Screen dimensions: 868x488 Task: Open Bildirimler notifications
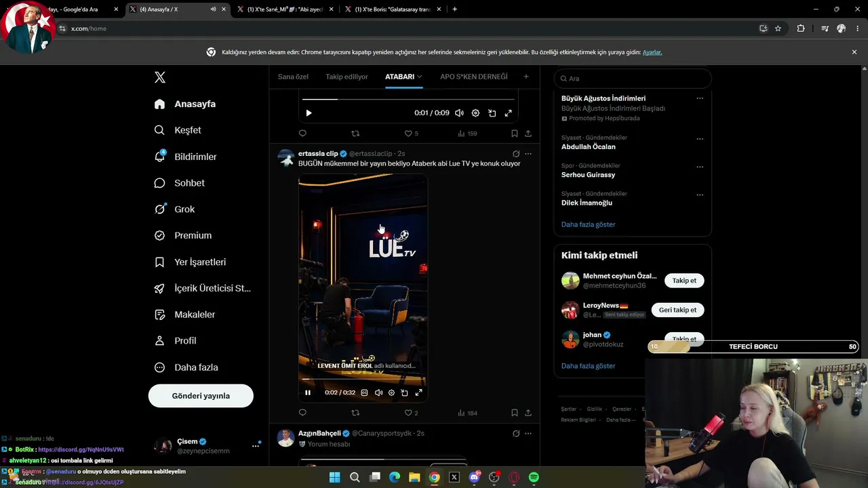point(185,157)
